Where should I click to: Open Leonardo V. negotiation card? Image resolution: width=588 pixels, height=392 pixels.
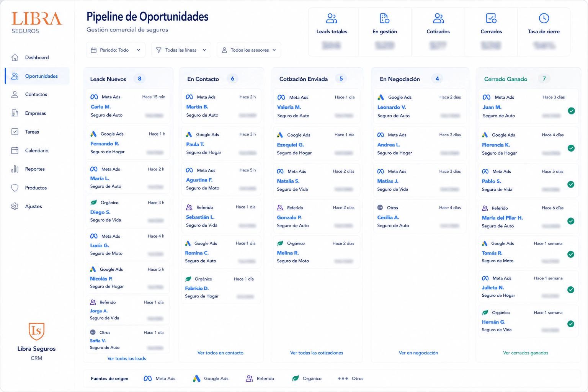click(x=420, y=106)
